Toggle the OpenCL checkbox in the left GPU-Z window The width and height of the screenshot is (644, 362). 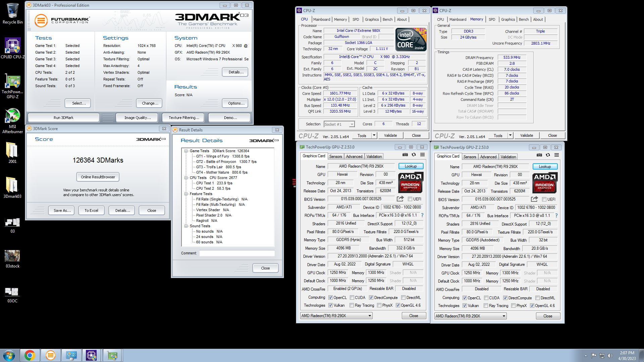(330, 298)
